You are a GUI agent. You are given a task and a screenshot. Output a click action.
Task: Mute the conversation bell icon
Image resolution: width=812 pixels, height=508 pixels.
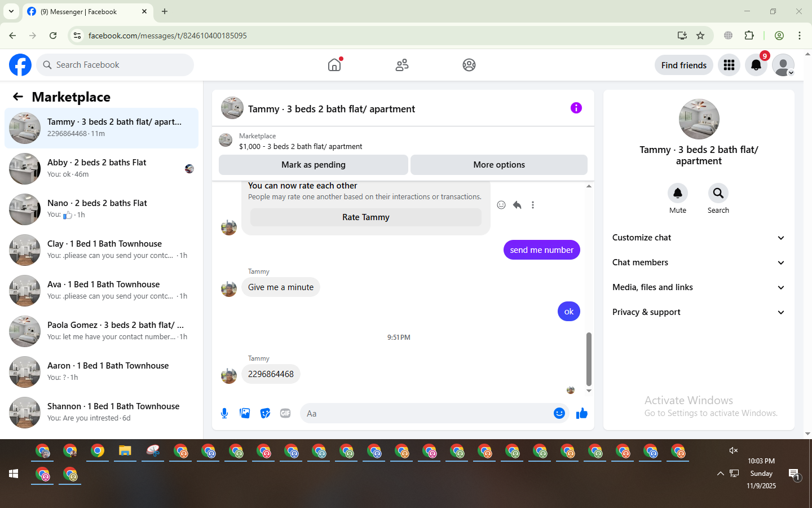point(678,193)
